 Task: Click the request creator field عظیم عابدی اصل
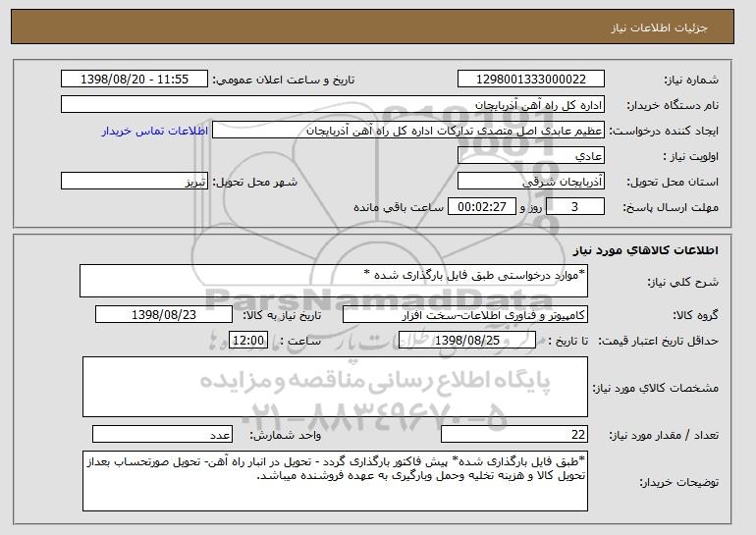pyautogui.click(x=408, y=131)
